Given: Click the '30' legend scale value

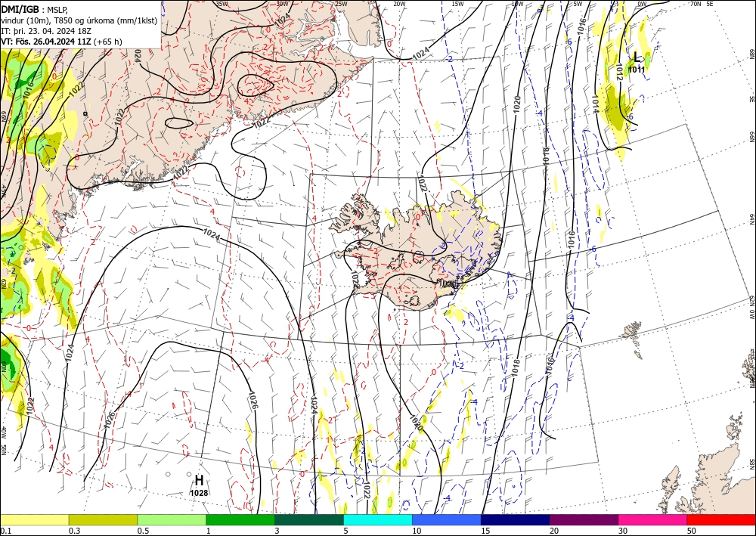Looking at the screenshot, I should [x=623, y=531].
